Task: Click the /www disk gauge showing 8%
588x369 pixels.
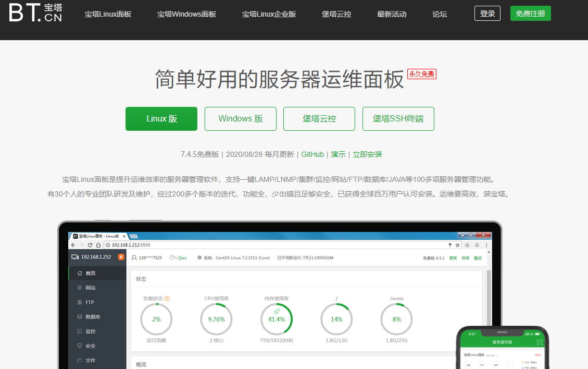Action: point(396,319)
